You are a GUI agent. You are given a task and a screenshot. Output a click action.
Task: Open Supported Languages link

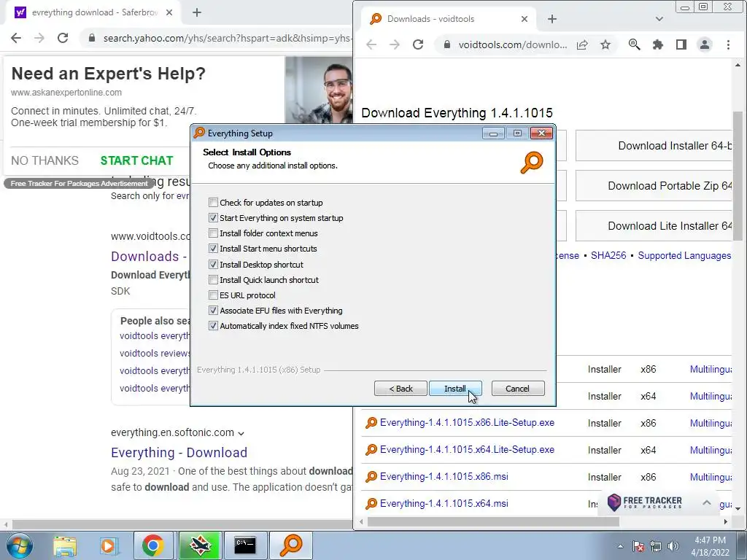pos(684,255)
